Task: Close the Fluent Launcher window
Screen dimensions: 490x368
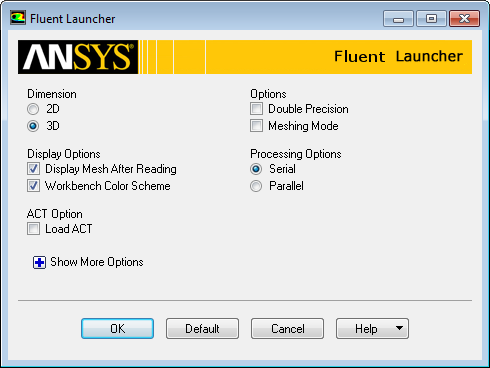Action: coord(465,19)
